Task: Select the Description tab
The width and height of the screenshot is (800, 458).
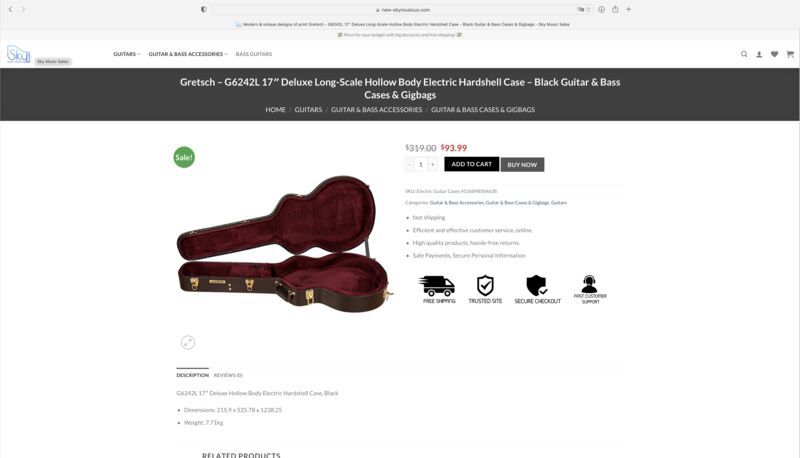Action: [192, 375]
